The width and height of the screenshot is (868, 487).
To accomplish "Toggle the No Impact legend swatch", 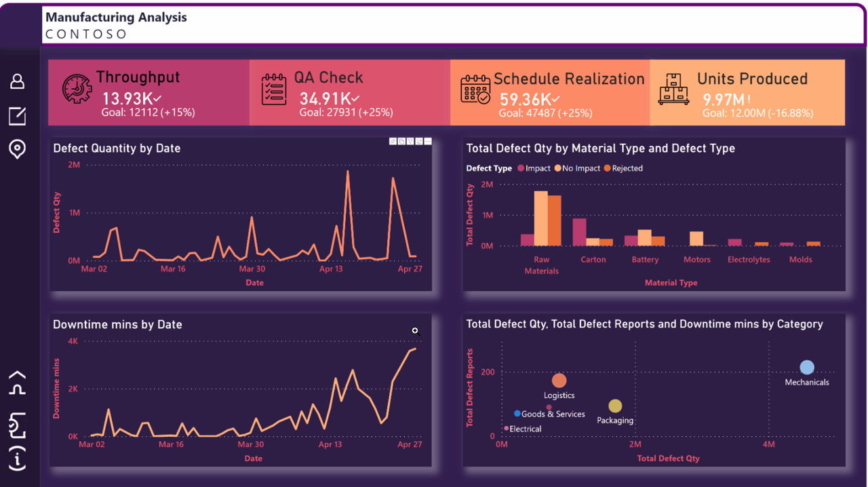I will pyautogui.click(x=557, y=168).
